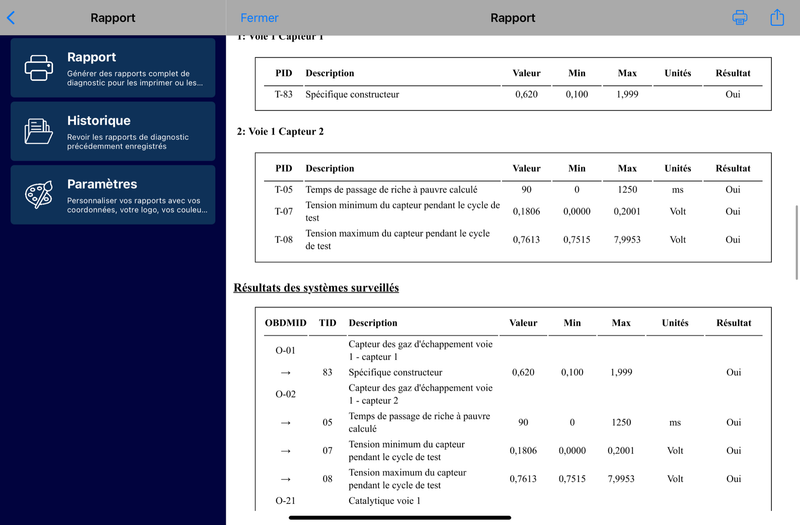Tap the back chevron icon
800x525 pixels.
click(x=11, y=18)
